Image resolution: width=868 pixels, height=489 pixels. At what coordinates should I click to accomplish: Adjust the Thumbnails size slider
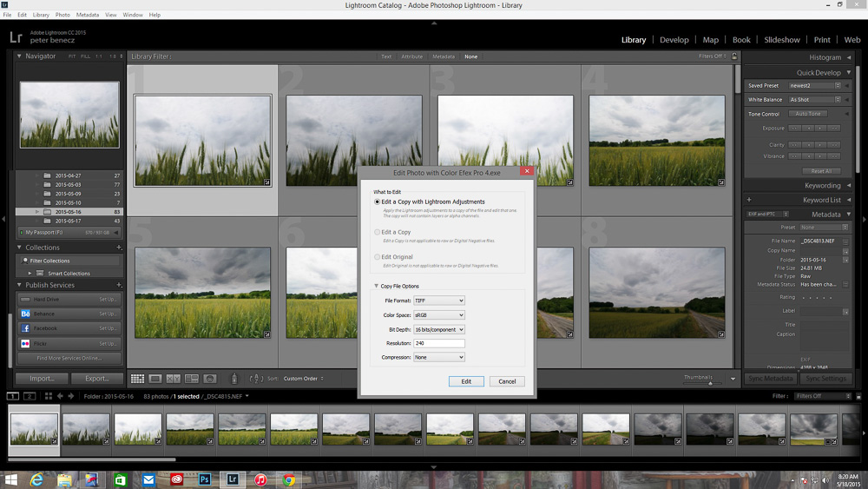pyautogui.click(x=709, y=382)
